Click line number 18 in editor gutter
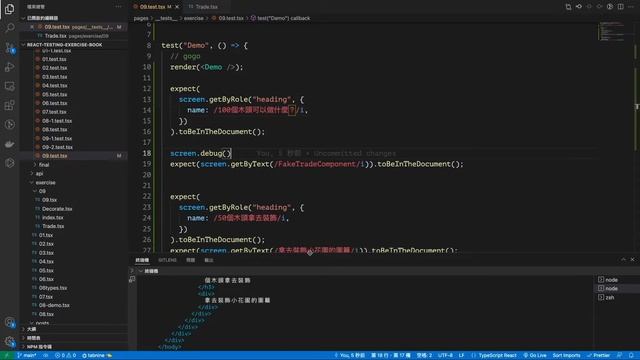 click(x=147, y=153)
